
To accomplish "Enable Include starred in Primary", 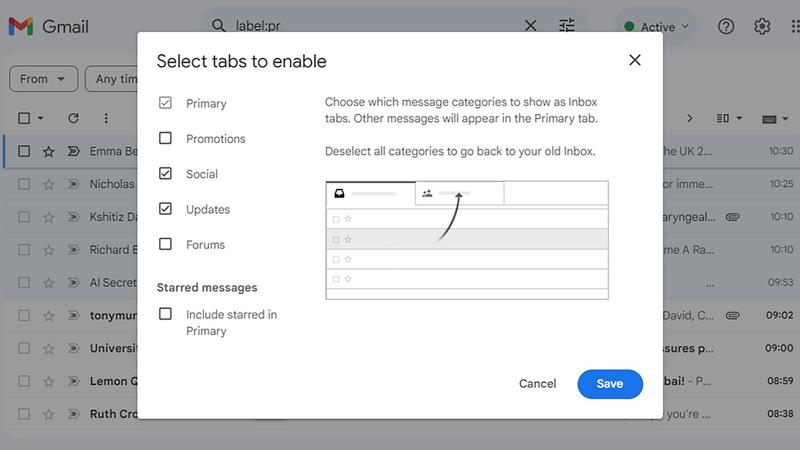I will [x=165, y=314].
